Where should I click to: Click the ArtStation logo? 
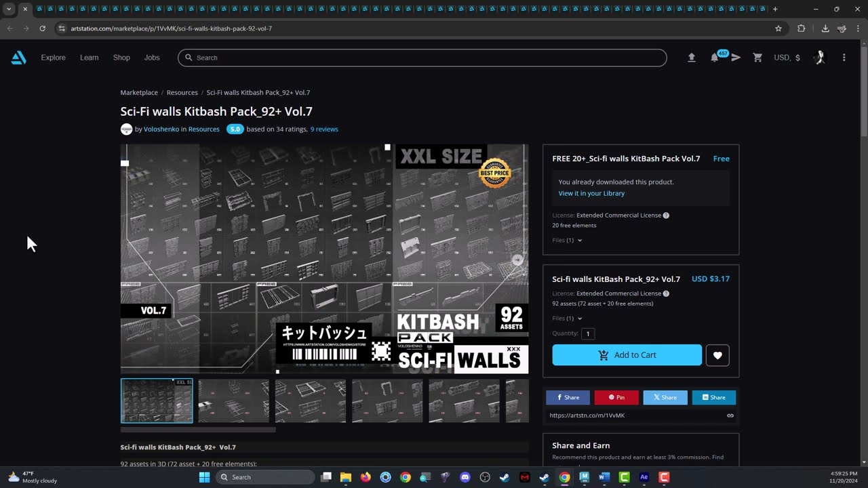point(18,58)
